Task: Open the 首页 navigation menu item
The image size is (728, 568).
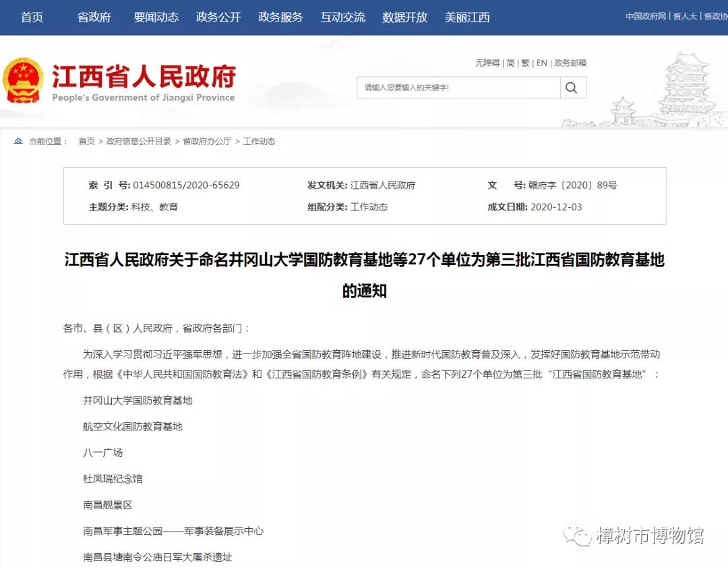Action: pos(32,18)
